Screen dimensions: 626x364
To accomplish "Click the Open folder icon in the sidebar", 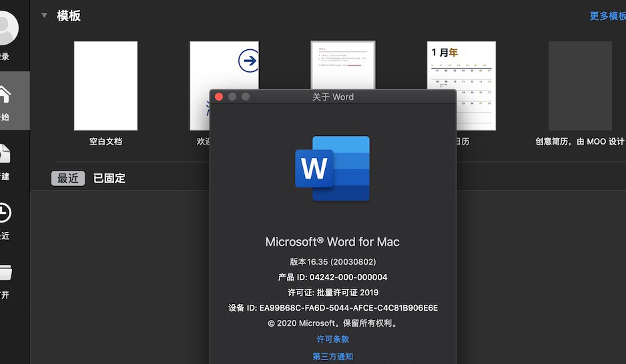I will (5, 272).
